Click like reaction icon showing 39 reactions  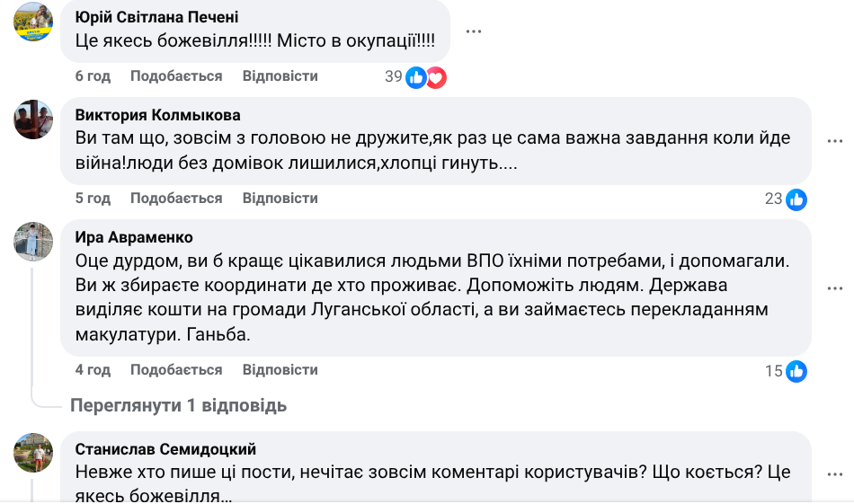(x=416, y=77)
